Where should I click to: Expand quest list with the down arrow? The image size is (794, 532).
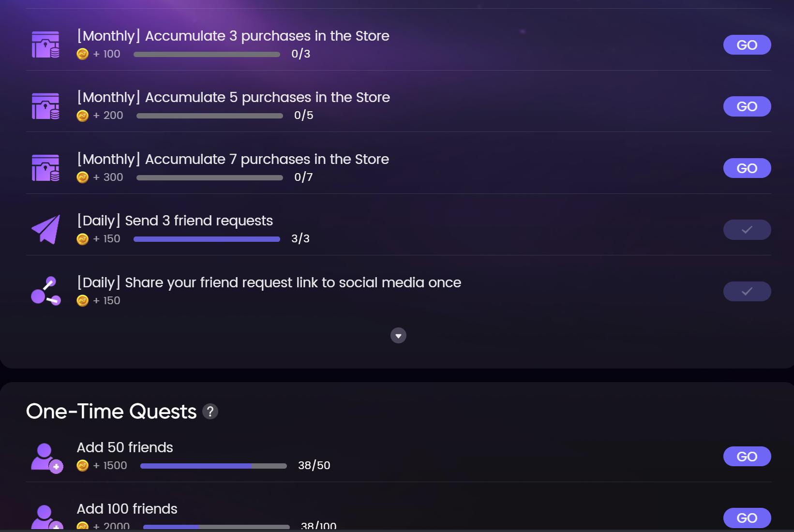[x=398, y=336]
